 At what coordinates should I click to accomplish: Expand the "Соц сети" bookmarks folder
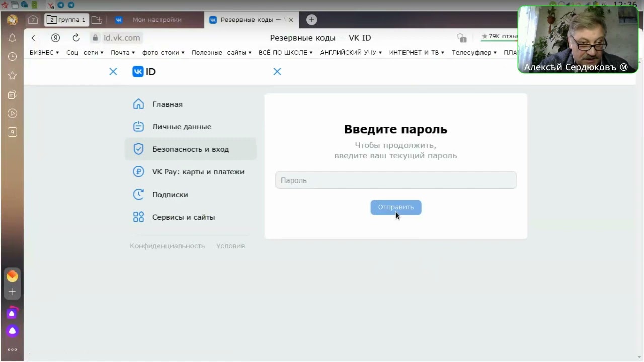(x=85, y=52)
